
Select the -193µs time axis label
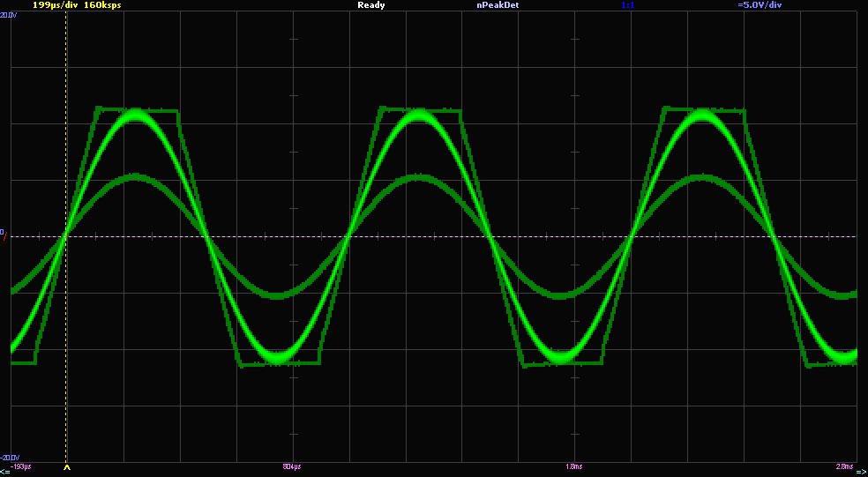(x=21, y=466)
